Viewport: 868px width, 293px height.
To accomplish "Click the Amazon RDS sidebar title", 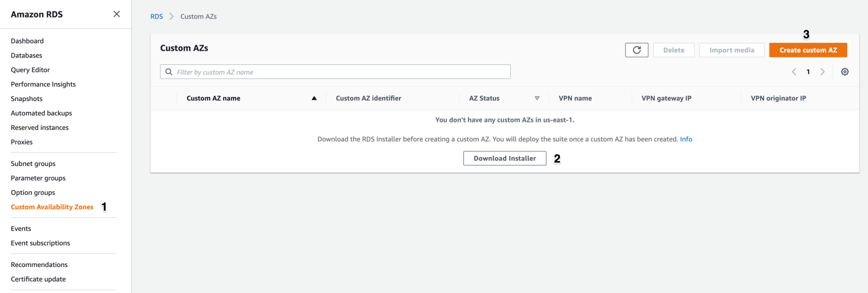I will (37, 14).
